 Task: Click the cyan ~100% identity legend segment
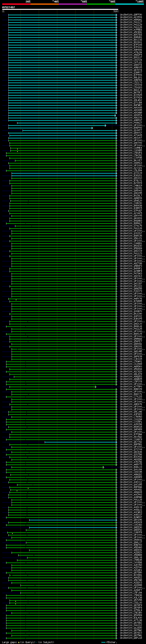pos(130,4)
